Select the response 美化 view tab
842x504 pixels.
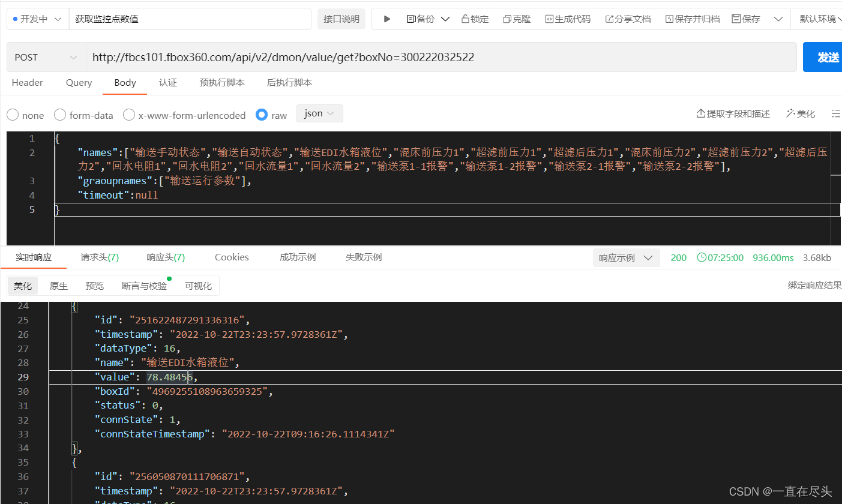pos(23,286)
